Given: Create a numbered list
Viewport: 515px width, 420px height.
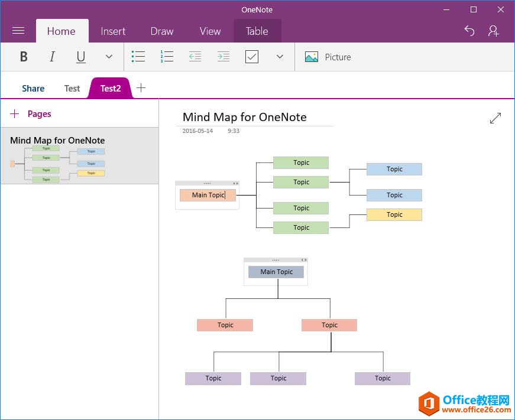Looking at the screenshot, I should 167,57.
